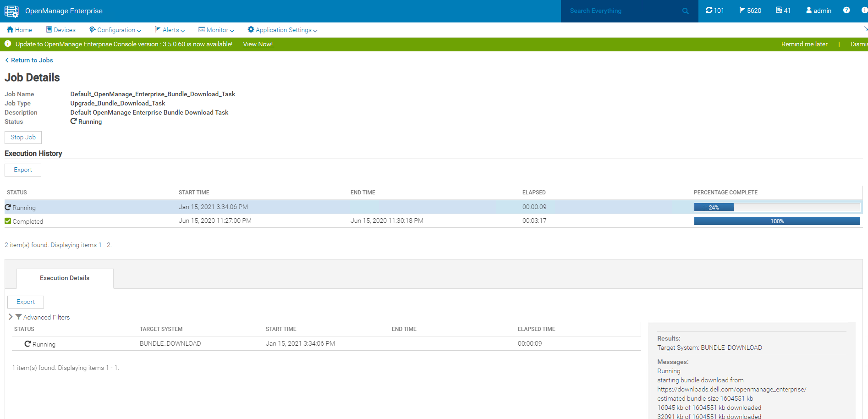Select Jun 15, 2020 11:27:00 PM history row
This screenshot has height=419, width=868.
click(x=433, y=221)
